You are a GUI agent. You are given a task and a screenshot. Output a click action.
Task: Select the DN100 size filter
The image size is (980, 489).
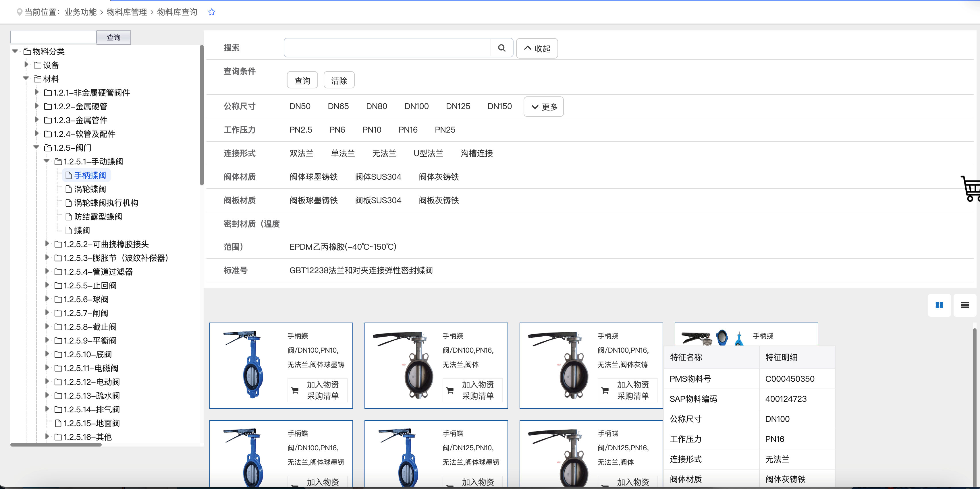[x=416, y=106]
